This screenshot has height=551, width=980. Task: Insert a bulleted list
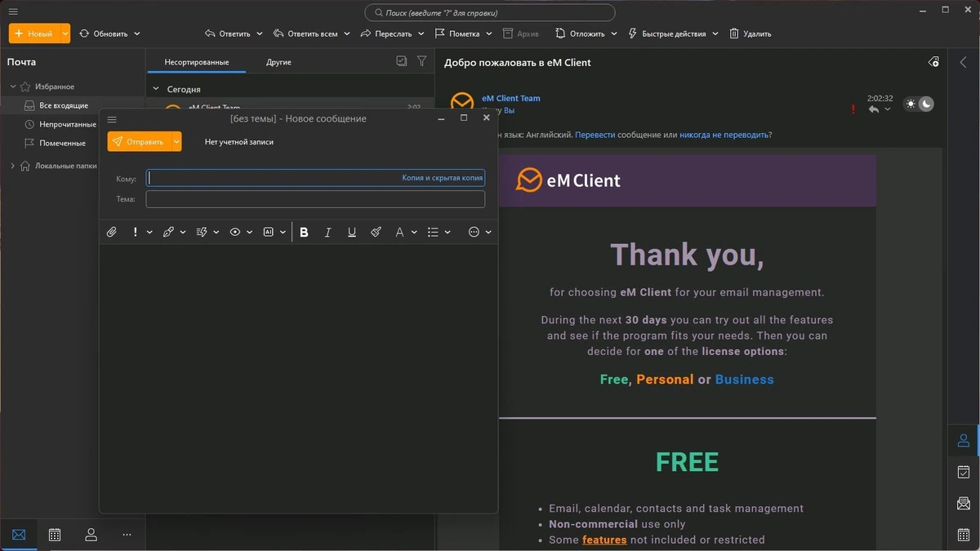coord(433,232)
